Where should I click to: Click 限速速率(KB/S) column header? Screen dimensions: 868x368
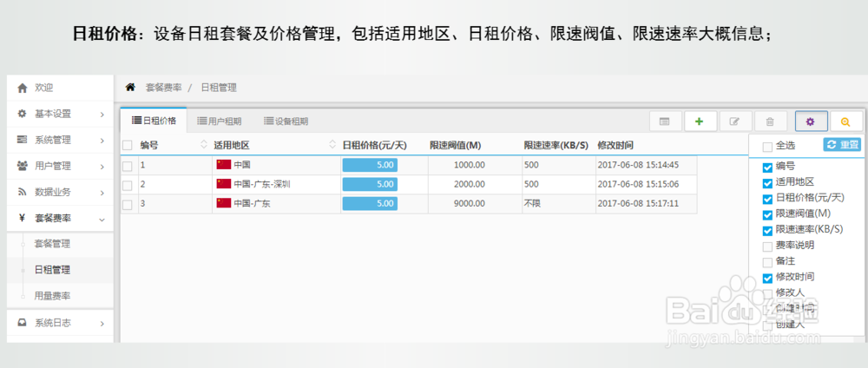point(556,146)
